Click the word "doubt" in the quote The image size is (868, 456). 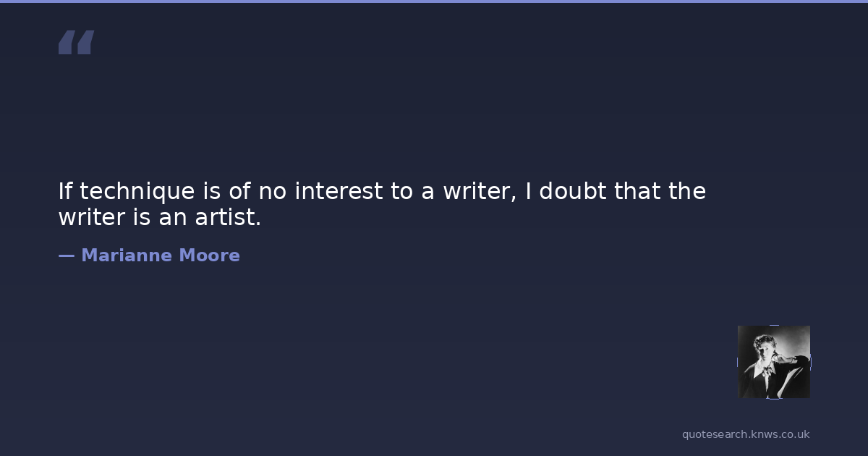[x=573, y=192]
